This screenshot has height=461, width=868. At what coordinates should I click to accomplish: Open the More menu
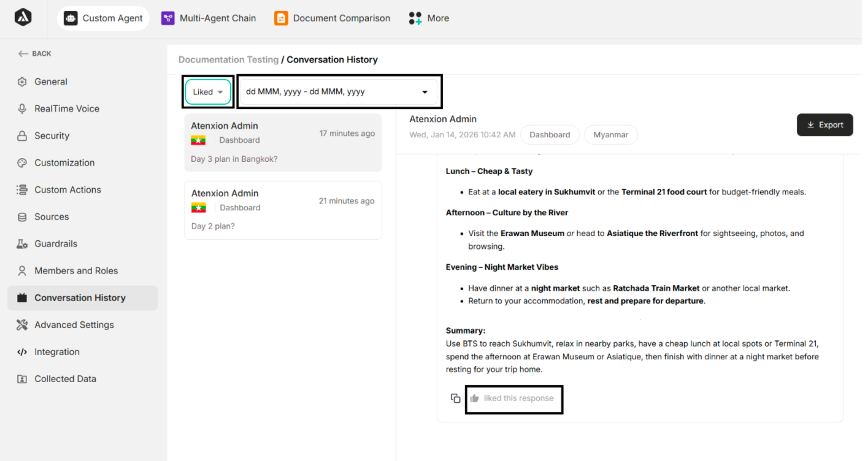tap(428, 18)
